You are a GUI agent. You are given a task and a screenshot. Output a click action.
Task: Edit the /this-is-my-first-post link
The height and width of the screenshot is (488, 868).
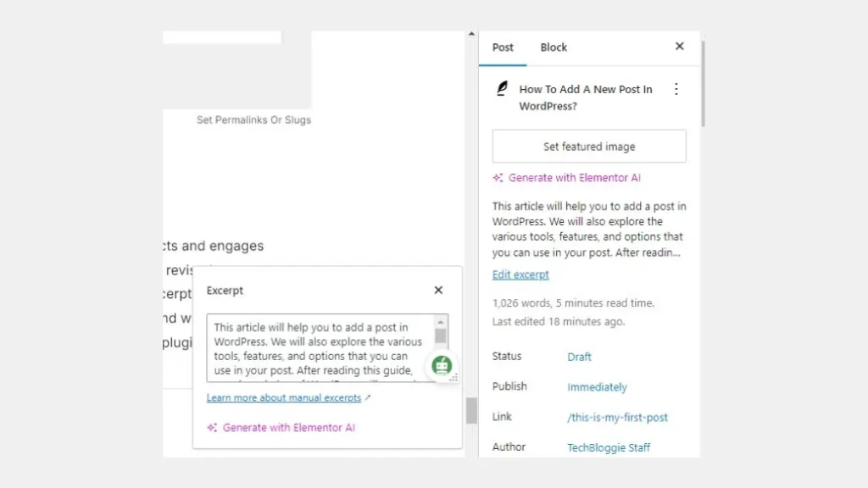pos(617,417)
